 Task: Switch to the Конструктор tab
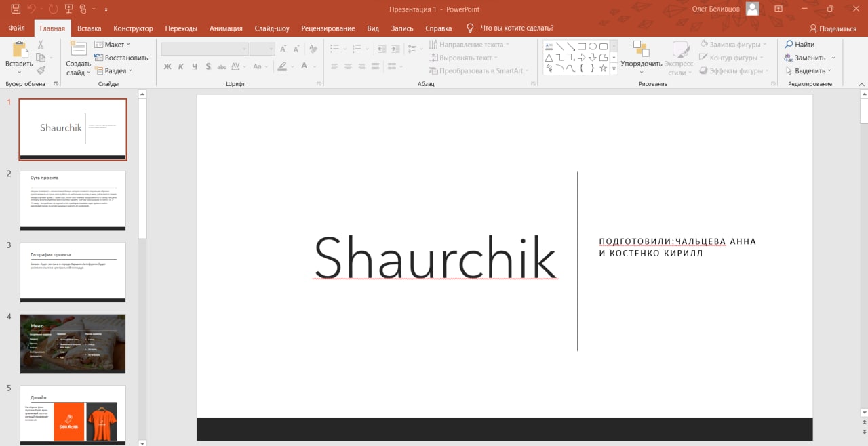click(133, 28)
